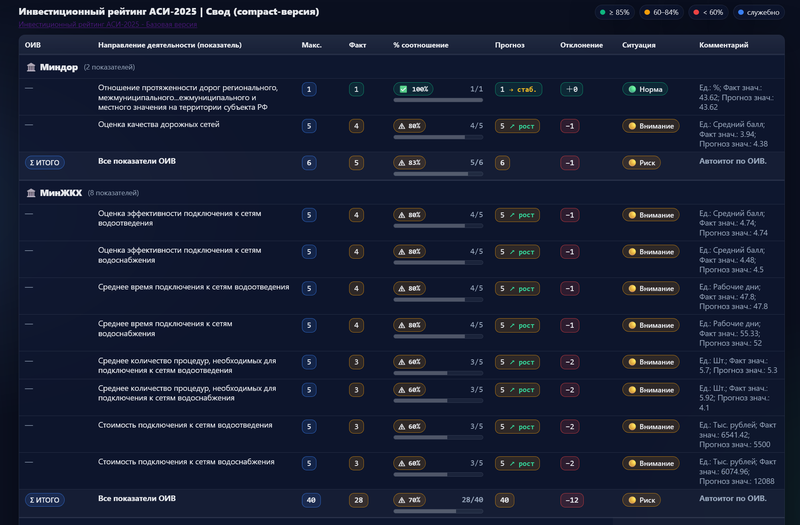
Task: Click 'Среднее количество процедур... водоснабжения' indicator text
Action: [187, 393]
